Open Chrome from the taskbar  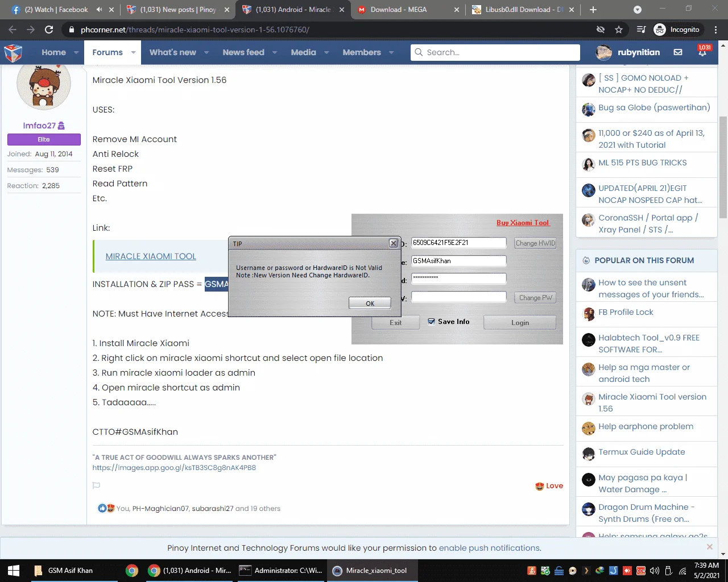point(131,571)
